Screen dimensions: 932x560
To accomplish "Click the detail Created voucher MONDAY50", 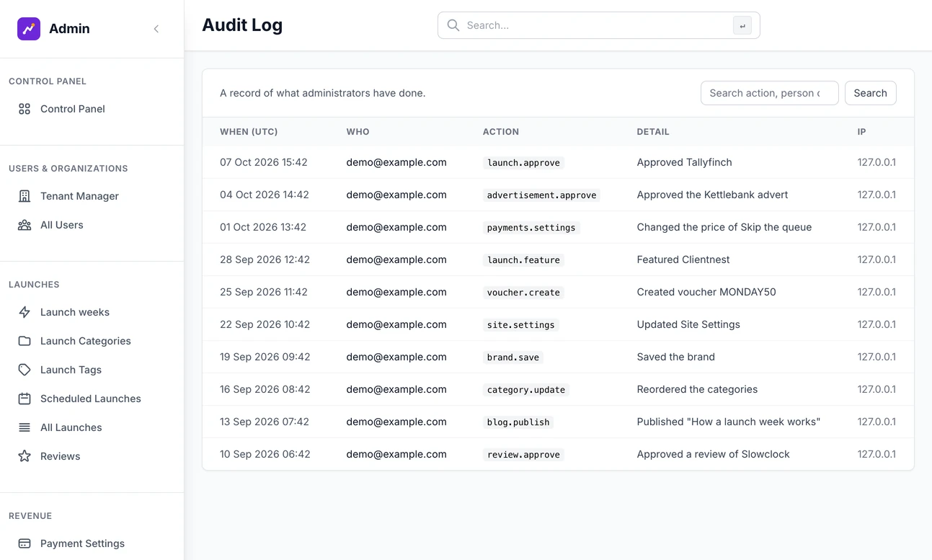I will (x=706, y=292).
